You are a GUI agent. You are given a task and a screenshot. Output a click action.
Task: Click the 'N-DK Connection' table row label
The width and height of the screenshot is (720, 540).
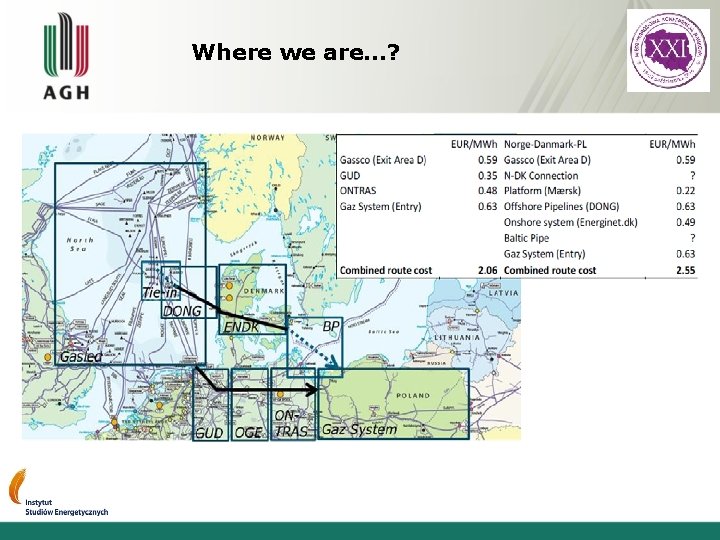click(x=541, y=176)
